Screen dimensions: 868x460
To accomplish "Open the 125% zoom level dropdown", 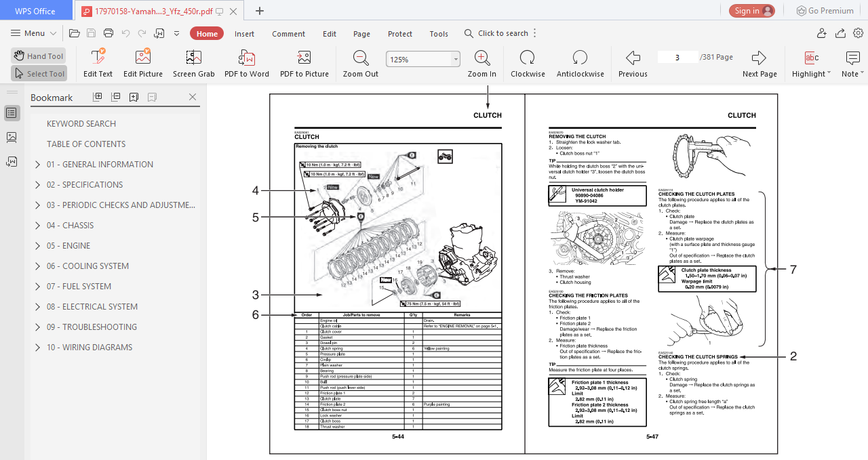I will pos(456,59).
